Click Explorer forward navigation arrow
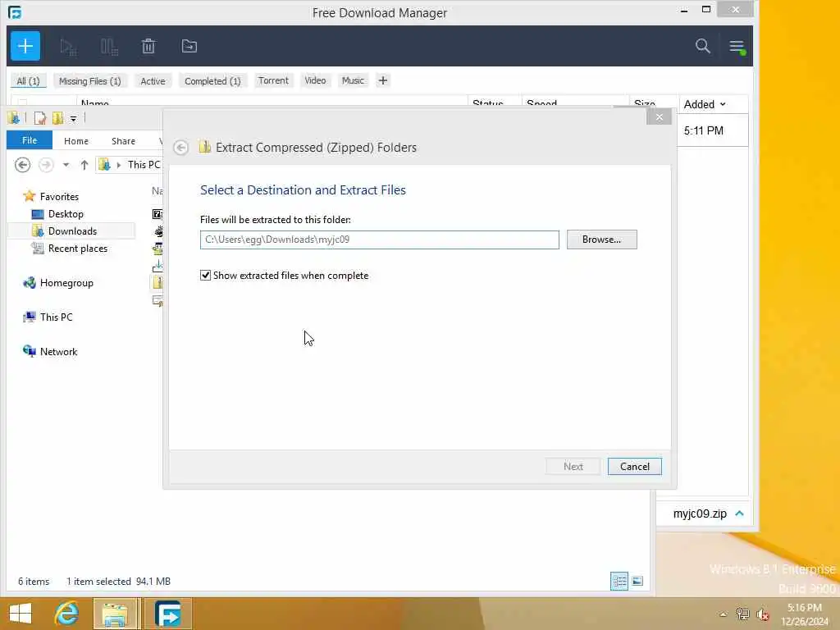Viewport: 840px width, 630px height. click(46, 165)
